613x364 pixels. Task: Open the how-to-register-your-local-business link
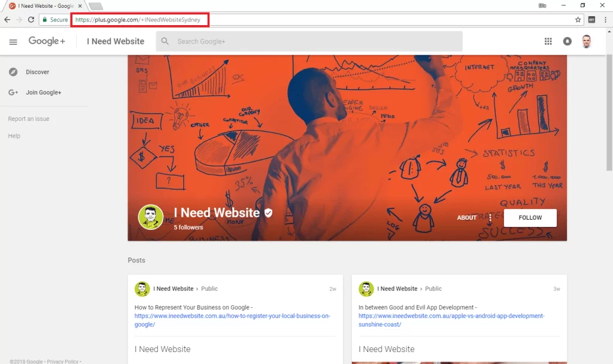pos(232,320)
